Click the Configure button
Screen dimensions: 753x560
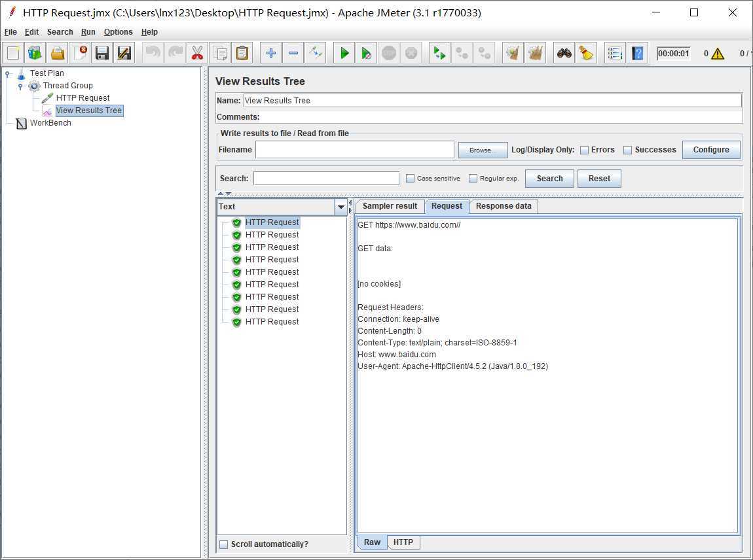pos(711,150)
